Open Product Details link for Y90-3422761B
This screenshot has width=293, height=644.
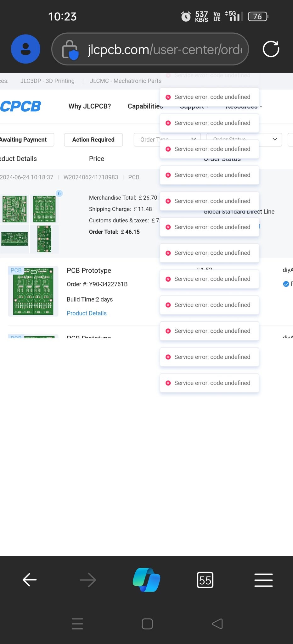(87, 313)
